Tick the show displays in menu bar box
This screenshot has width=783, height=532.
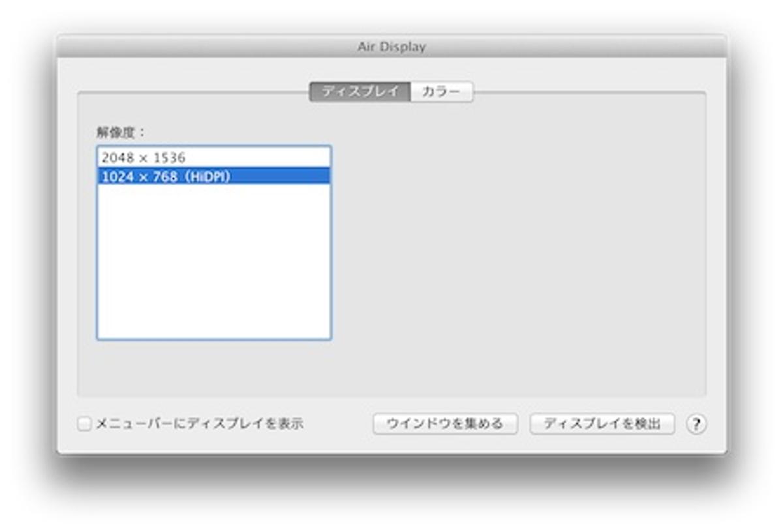85,424
